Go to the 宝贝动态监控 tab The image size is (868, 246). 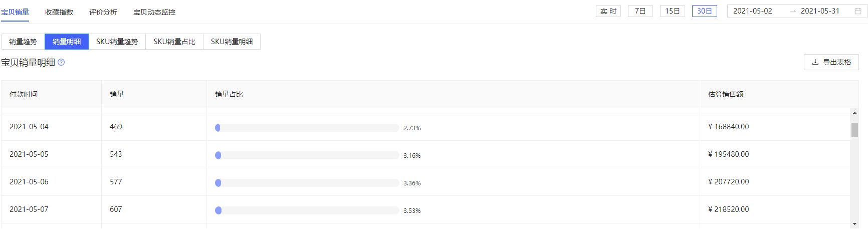(154, 12)
